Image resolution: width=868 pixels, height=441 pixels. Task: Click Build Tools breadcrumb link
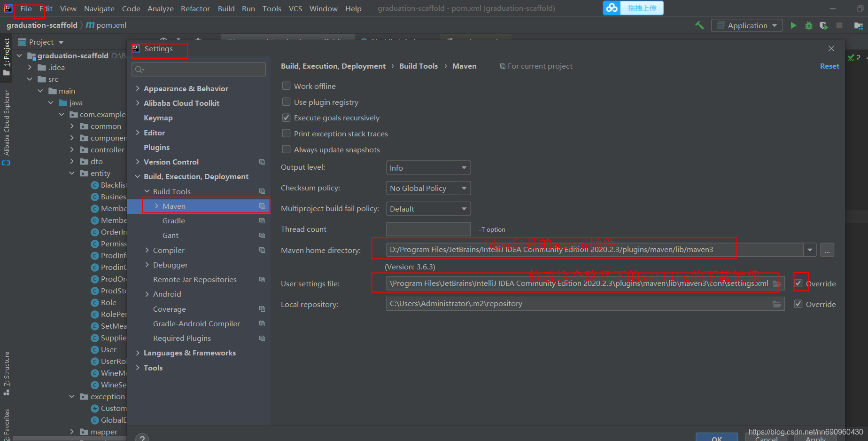click(x=418, y=66)
